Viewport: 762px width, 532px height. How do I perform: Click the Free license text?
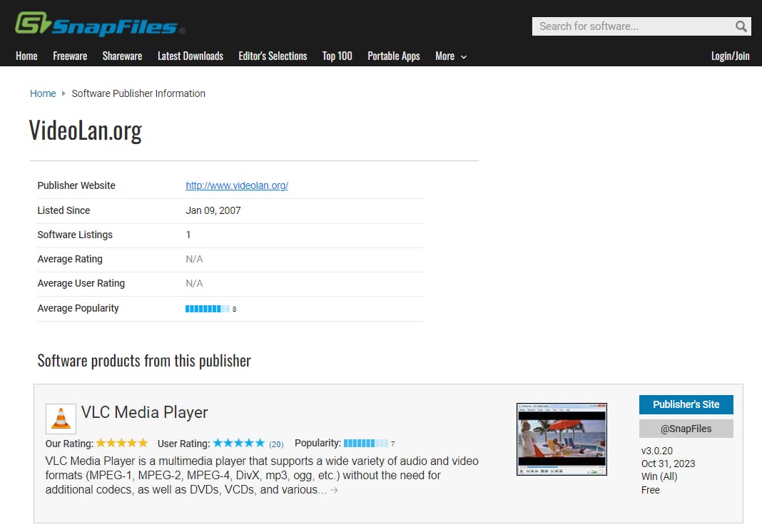(650, 490)
